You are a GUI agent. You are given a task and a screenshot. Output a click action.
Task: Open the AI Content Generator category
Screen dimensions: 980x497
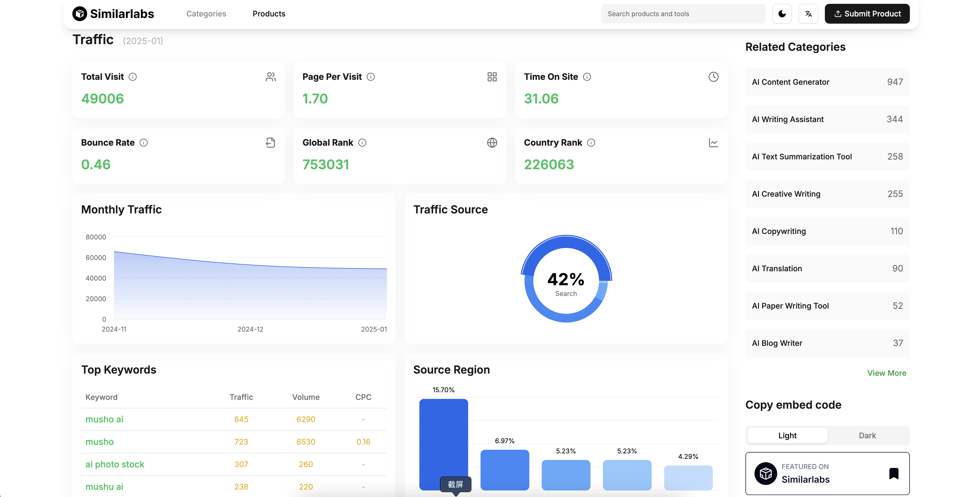[827, 82]
